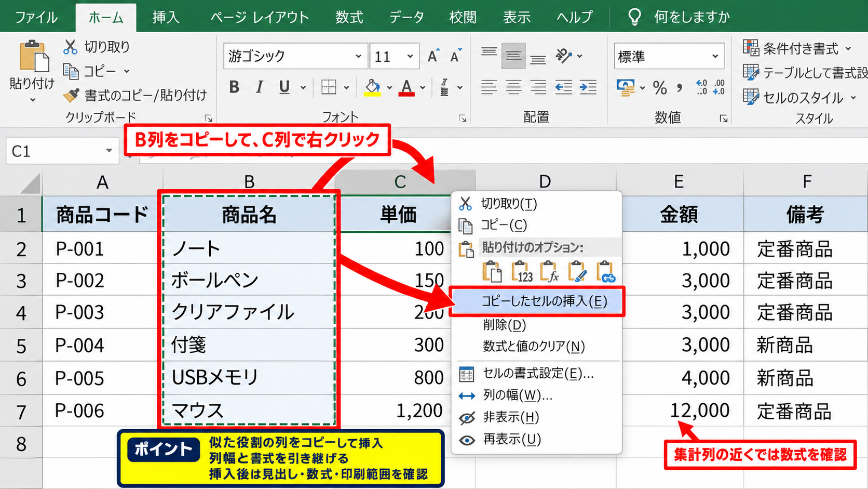Expand the Name Box dropdown arrow
Screen dimensions: 868x489
[109, 151]
